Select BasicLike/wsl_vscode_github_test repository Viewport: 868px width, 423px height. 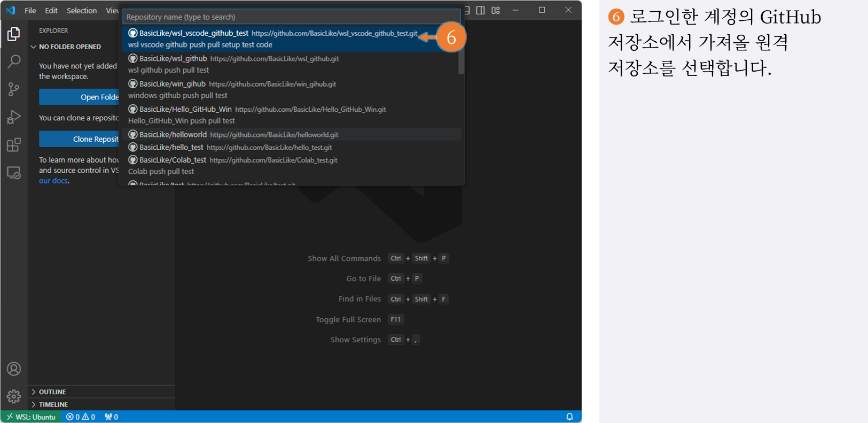291,39
